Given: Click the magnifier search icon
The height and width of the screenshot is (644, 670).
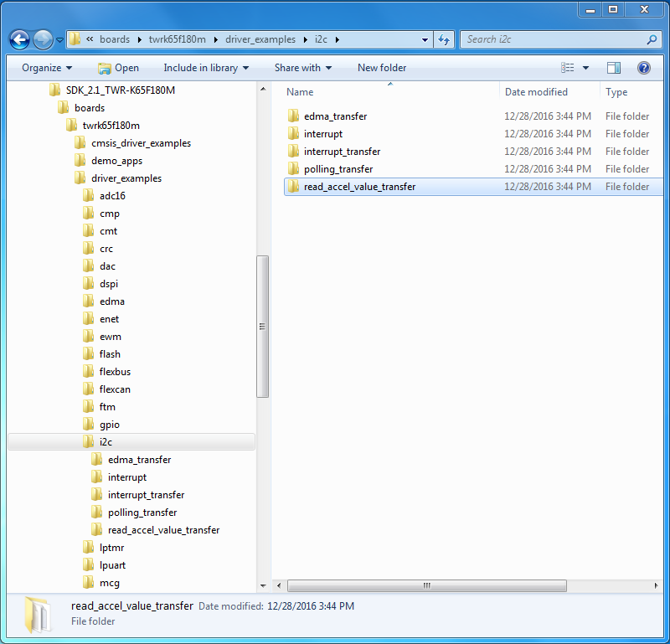Looking at the screenshot, I should tap(652, 39).
